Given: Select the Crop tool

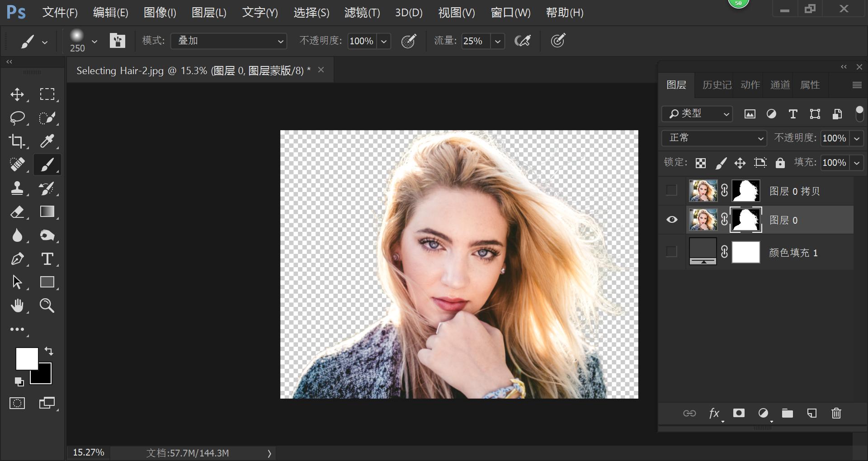Looking at the screenshot, I should point(17,141).
